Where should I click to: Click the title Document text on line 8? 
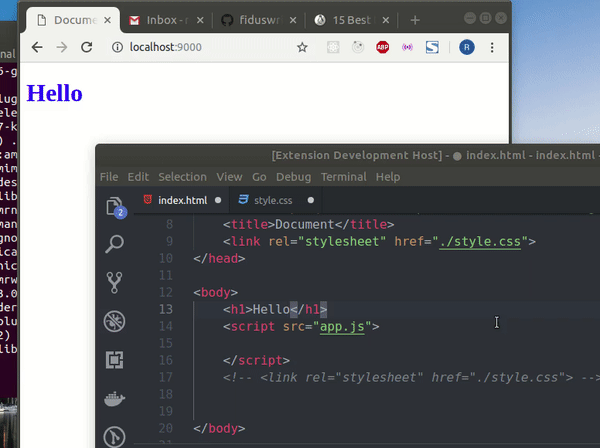tap(305, 224)
